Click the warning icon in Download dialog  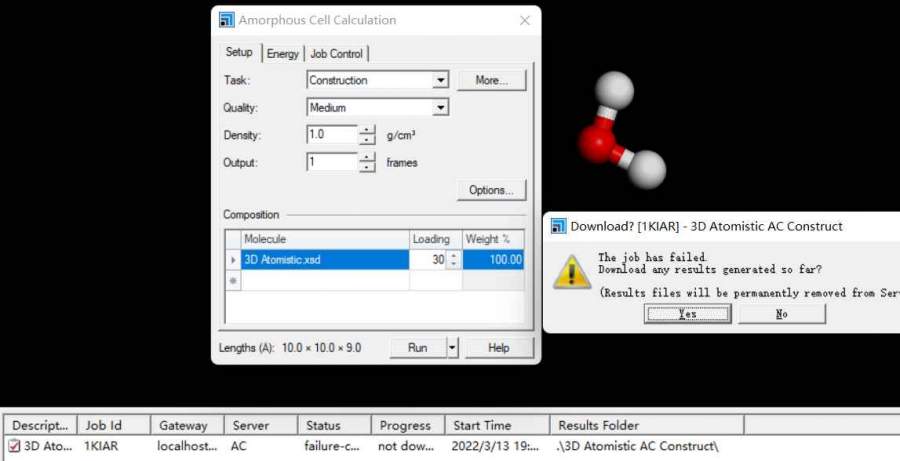572,272
